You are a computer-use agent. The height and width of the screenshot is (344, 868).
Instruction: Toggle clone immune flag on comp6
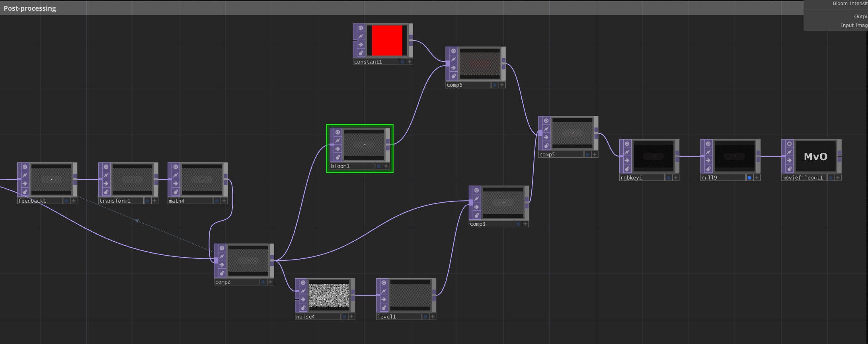point(453,59)
